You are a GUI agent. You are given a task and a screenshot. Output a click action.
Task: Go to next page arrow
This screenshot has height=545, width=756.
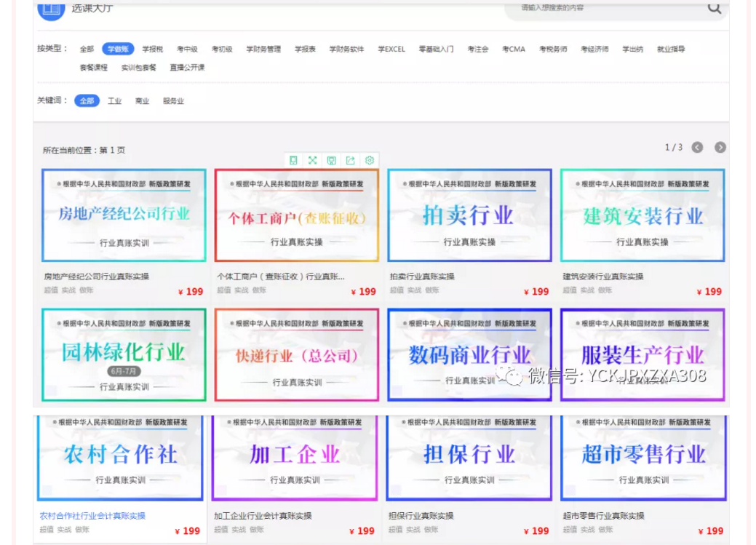point(720,148)
